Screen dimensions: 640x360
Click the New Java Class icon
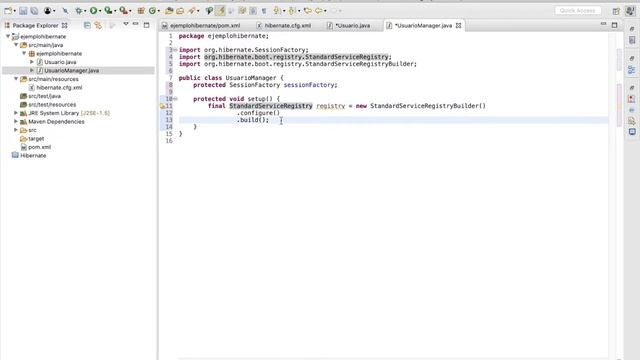tap(152, 11)
